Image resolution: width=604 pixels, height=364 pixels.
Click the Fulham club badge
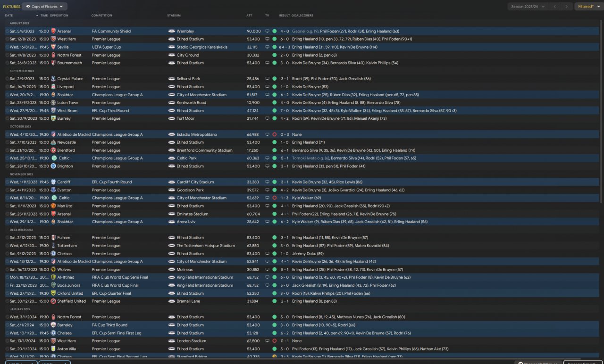click(54, 238)
